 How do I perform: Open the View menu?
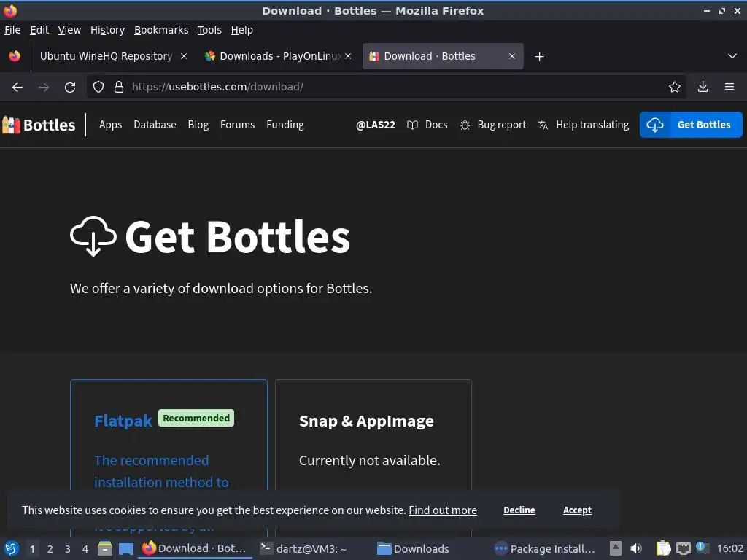69,30
